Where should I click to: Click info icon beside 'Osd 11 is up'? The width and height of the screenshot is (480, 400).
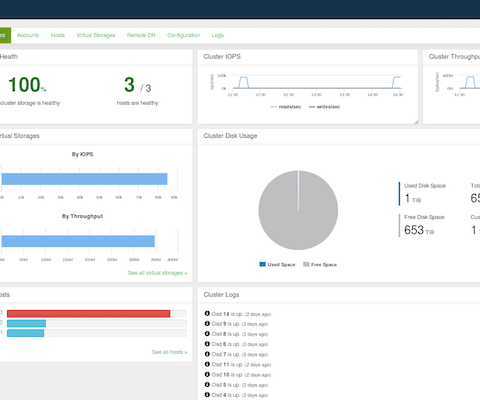[207, 364]
